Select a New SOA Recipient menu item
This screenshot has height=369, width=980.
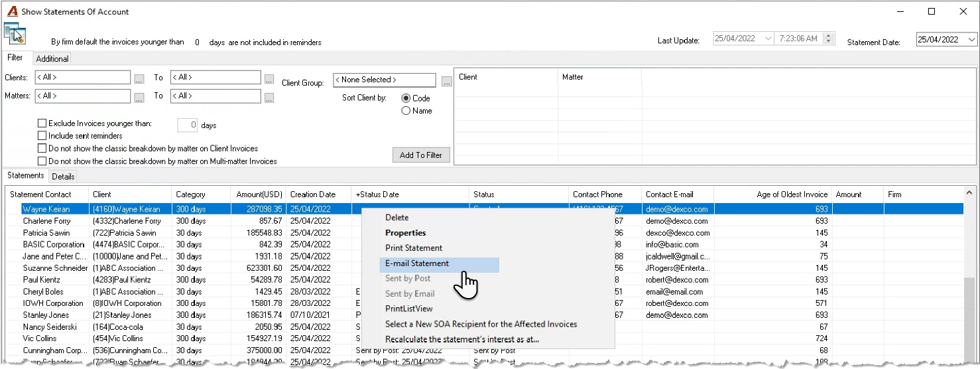481,324
